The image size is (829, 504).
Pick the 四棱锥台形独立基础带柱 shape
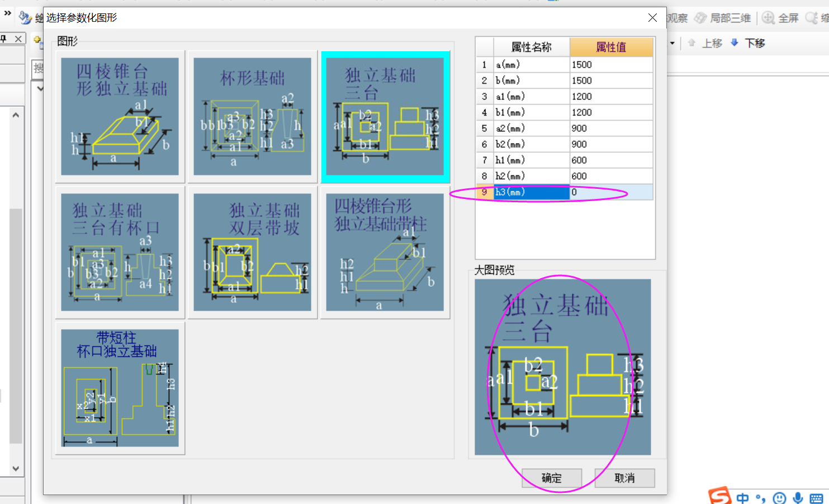pyautogui.click(x=385, y=252)
